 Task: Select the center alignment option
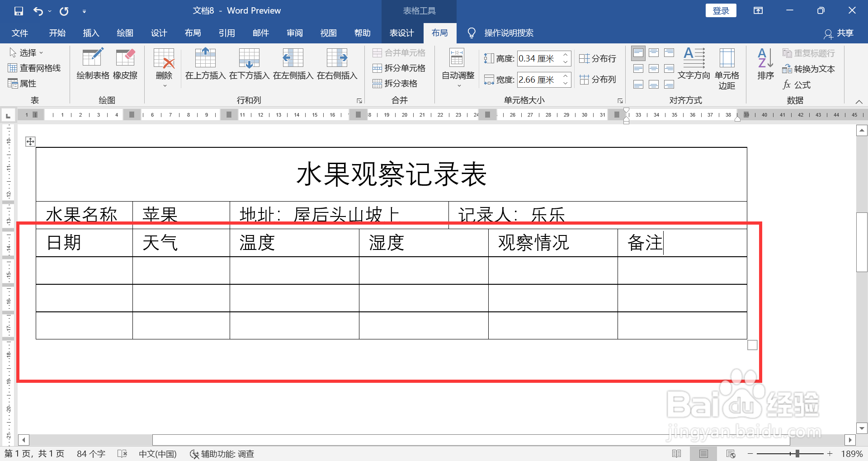point(654,68)
